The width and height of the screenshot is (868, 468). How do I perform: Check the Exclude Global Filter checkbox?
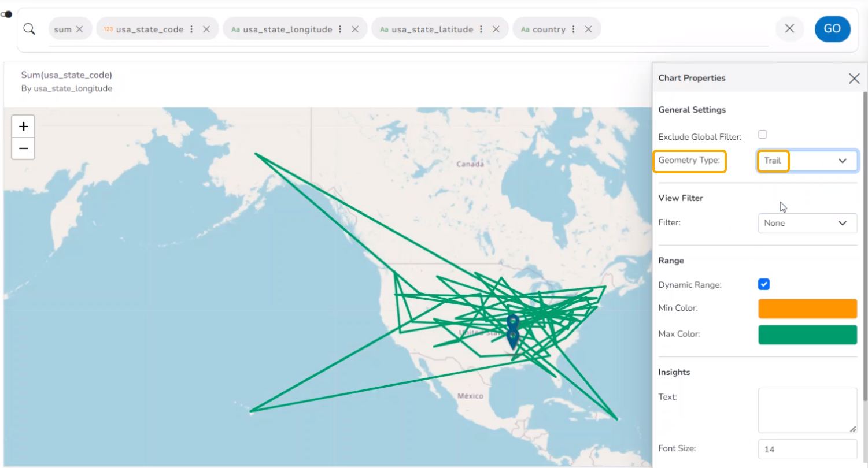[763, 135]
